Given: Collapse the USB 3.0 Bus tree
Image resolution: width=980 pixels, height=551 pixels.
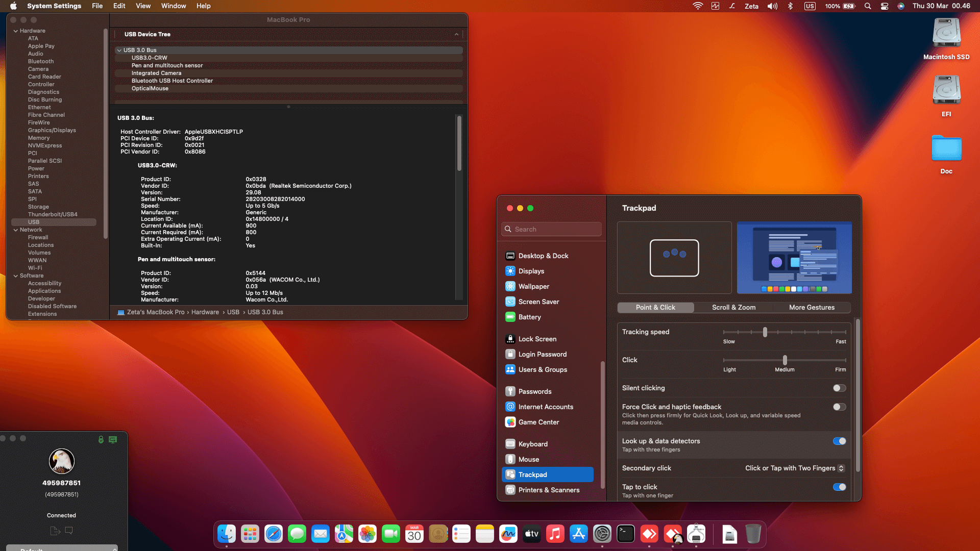Looking at the screenshot, I should pos(119,50).
